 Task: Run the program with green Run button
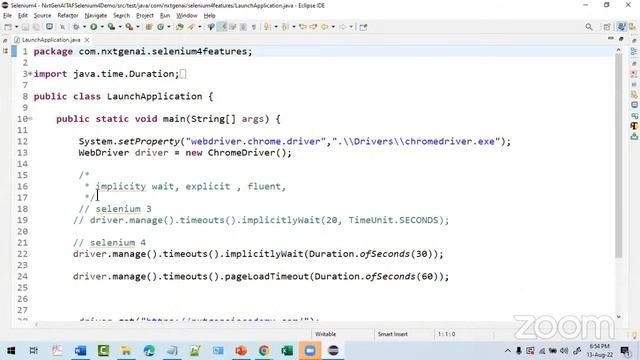point(93,27)
